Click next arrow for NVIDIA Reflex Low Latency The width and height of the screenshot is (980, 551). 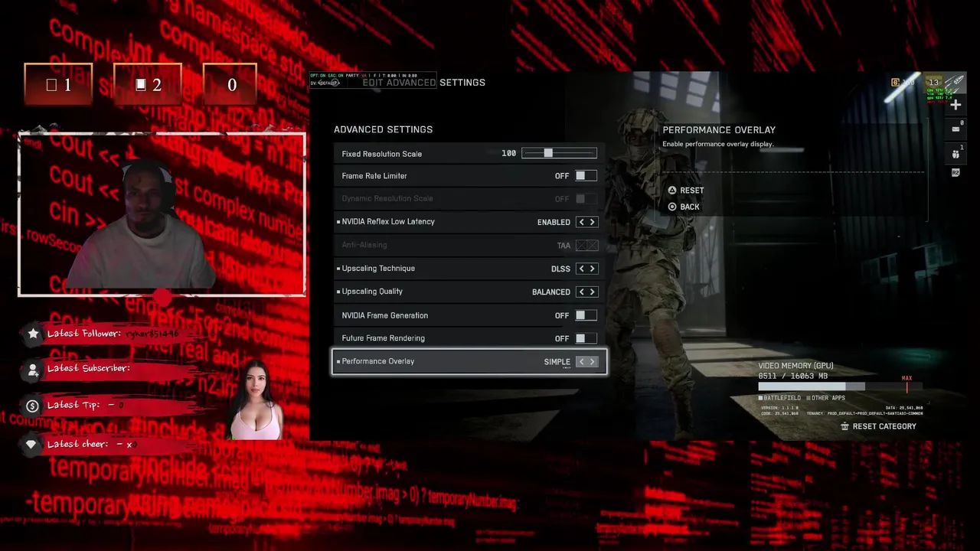tap(592, 222)
